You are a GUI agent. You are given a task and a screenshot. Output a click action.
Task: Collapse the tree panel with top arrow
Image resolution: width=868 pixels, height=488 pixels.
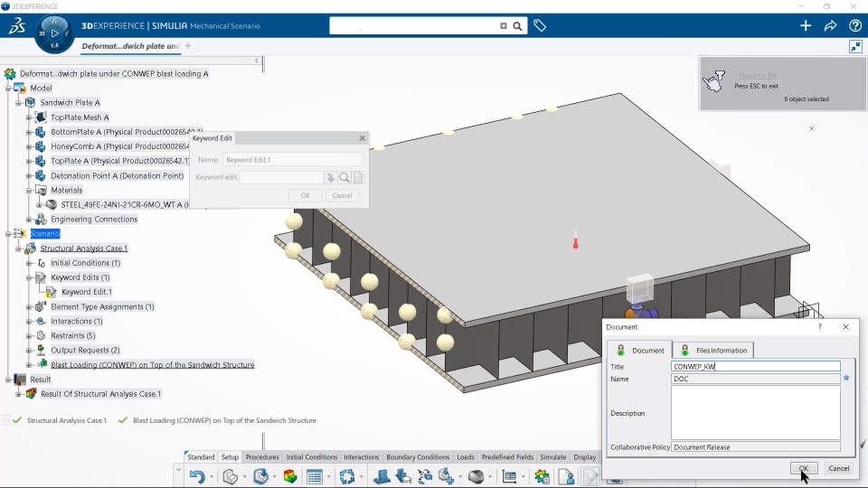[256, 61]
